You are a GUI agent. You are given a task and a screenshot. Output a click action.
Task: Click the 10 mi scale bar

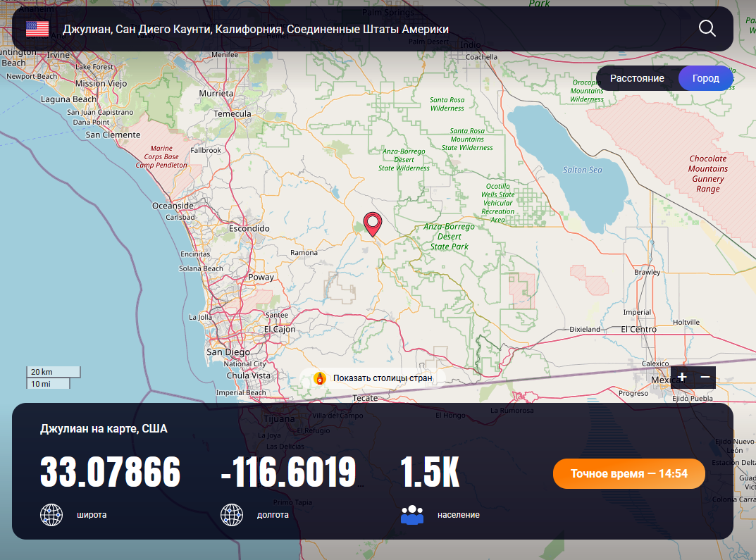point(48,384)
